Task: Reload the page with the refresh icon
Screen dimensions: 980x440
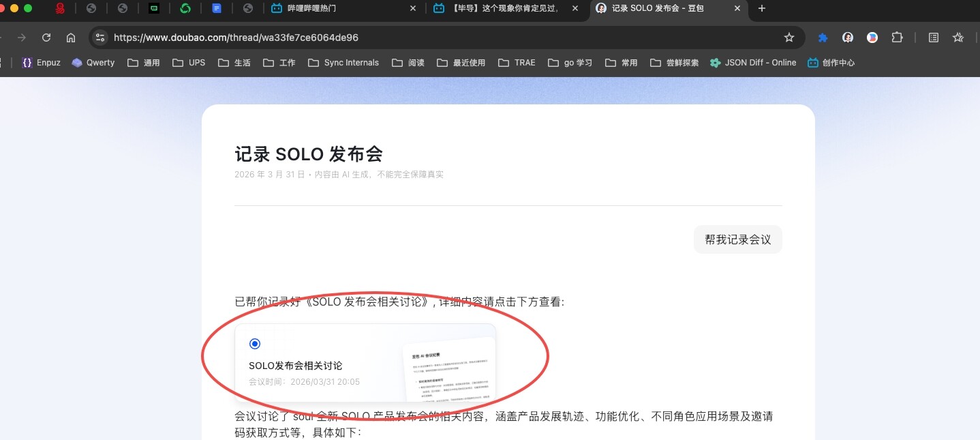Action: [x=46, y=38]
